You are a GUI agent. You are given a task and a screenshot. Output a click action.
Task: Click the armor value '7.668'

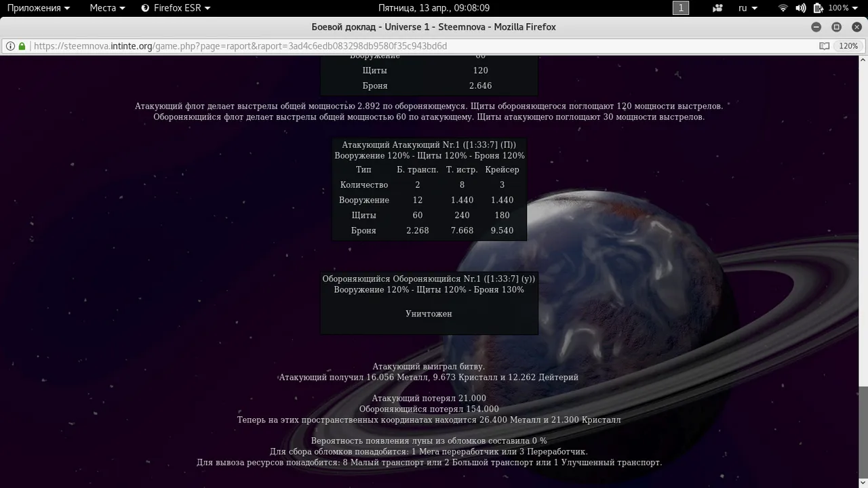(462, 231)
